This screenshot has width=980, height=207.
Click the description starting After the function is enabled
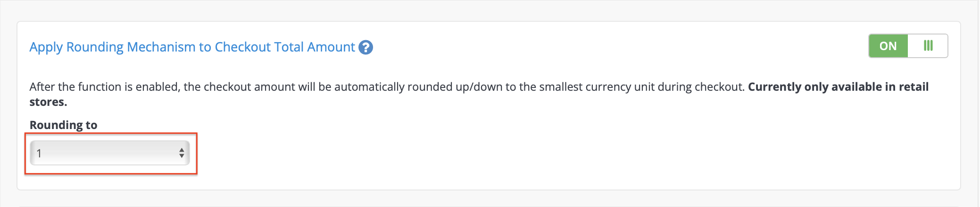point(479,95)
